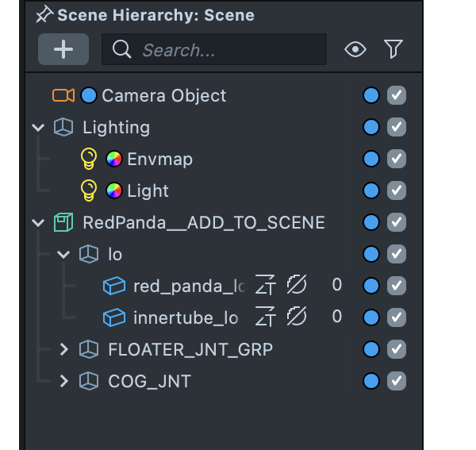Uncheck the Envmap row checkbox
Screen dimensions: 476x450
coord(397,159)
